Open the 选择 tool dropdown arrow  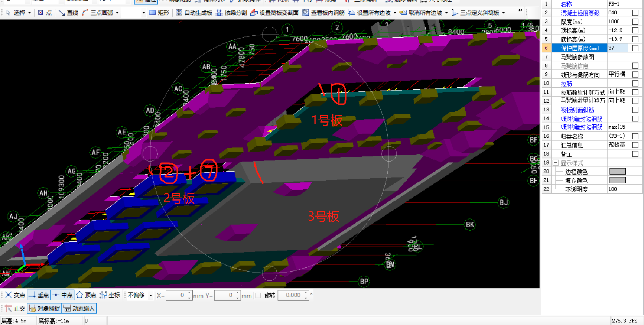(x=30, y=13)
